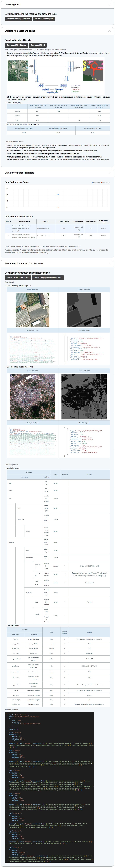
Task: Collapse the authoring tool section chevron
Action: pyautogui.click(x=109, y=5)
